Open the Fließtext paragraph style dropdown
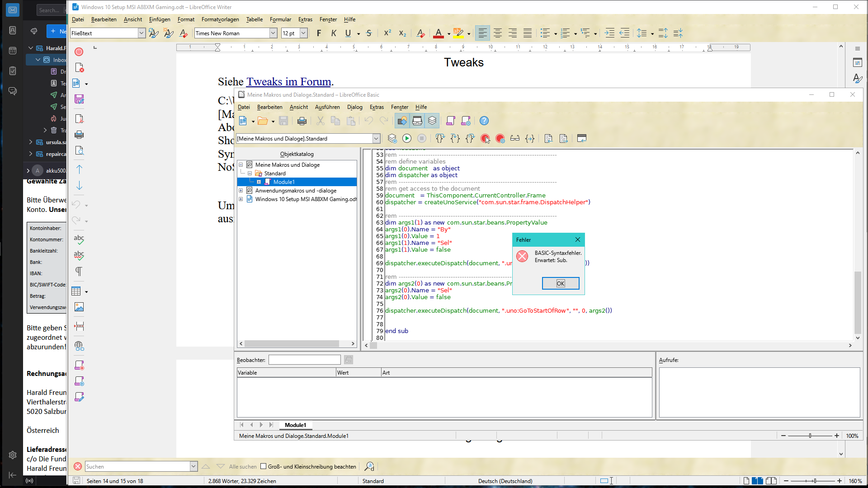Image resolution: width=868 pixels, height=488 pixels. (142, 33)
